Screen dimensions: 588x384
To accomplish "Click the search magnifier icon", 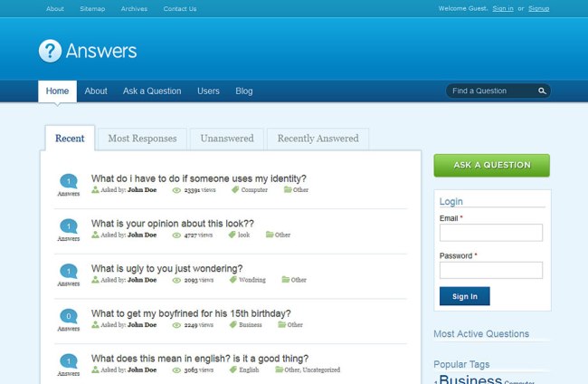I will click(542, 91).
